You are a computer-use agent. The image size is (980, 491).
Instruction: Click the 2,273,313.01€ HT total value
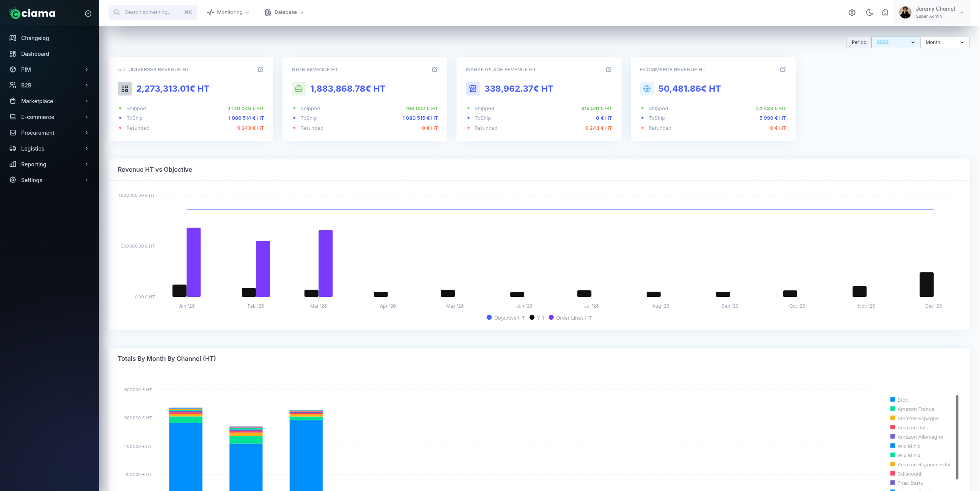pyautogui.click(x=173, y=89)
